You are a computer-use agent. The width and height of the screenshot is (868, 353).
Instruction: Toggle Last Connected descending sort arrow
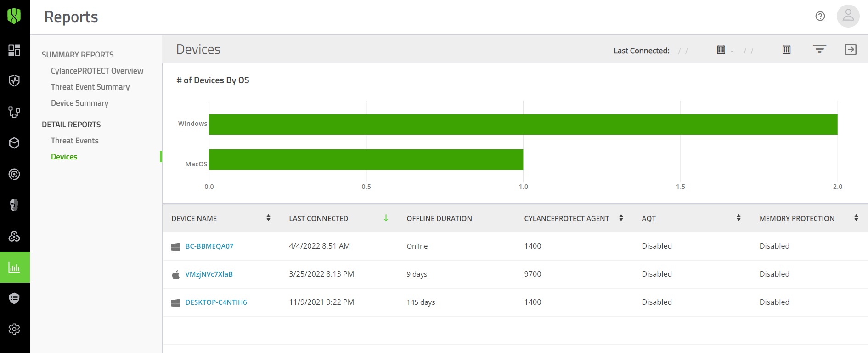point(386,218)
